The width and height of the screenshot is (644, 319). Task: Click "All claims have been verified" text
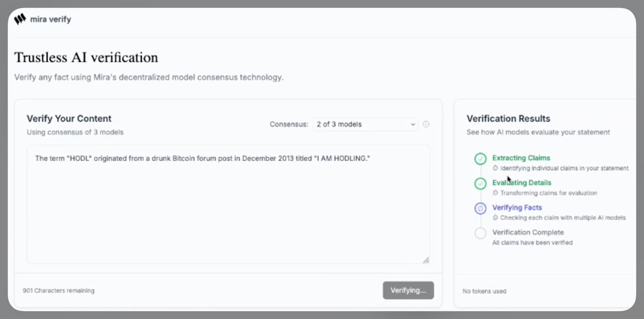(x=532, y=243)
